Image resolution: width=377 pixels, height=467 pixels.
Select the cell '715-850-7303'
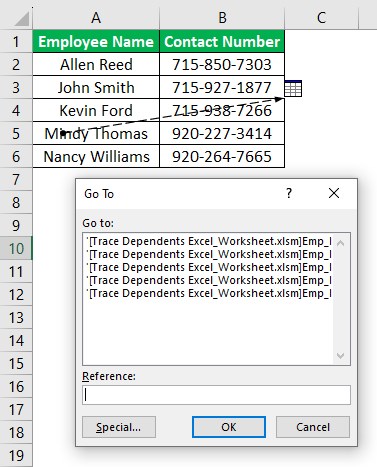click(x=222, y=65)
